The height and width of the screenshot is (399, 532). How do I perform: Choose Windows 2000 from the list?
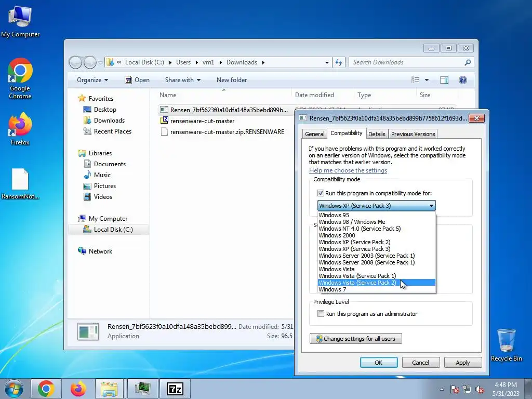(377, 235)
